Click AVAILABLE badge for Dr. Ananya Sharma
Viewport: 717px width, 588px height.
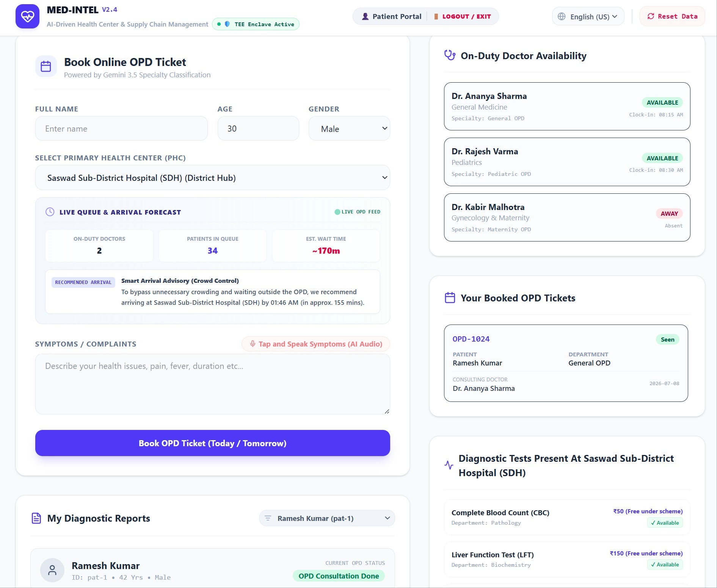coord(662,102)
